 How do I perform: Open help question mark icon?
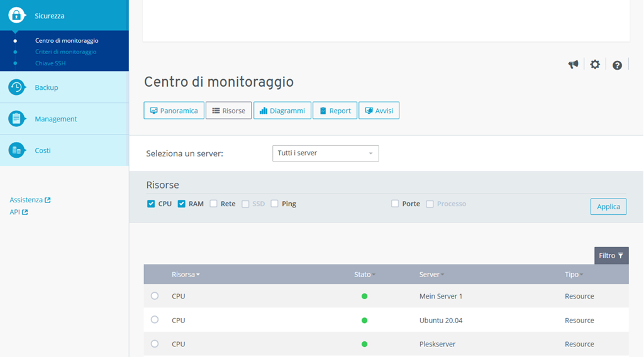tap(617, 65)
